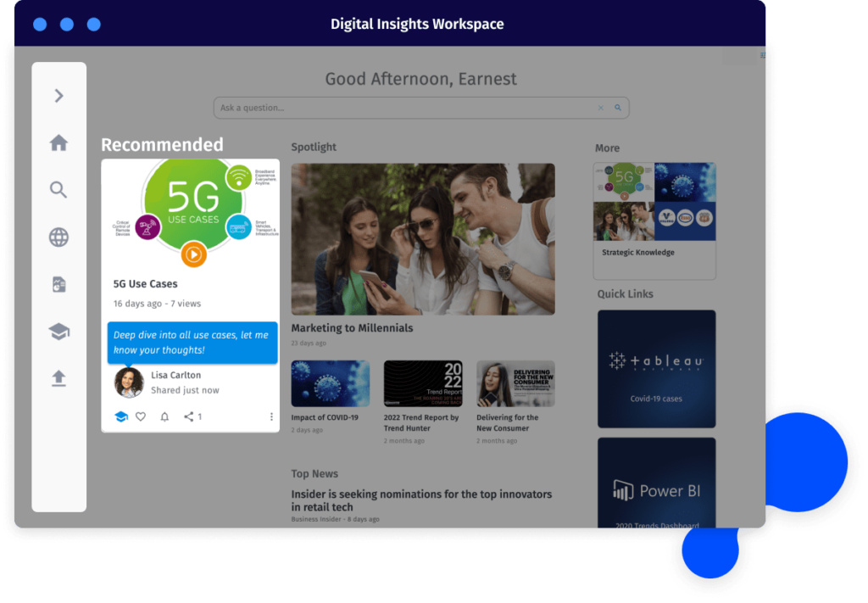Screen dimensions: 868x603
Task: Open the Insider retail tech nominations news
Action: pos(421,500)
